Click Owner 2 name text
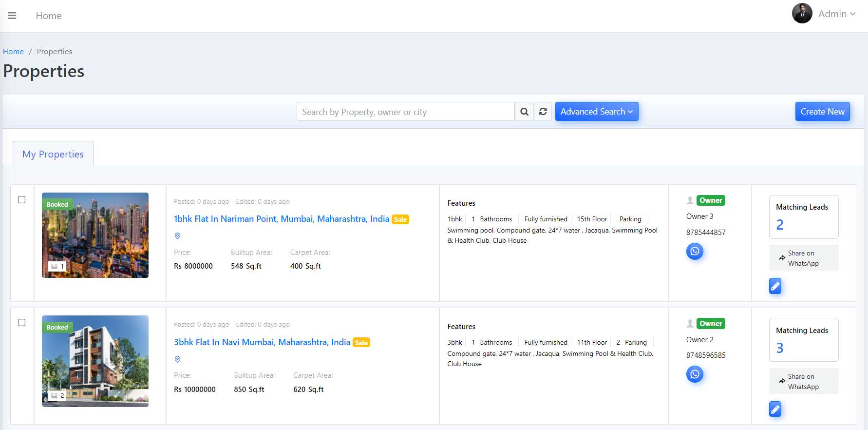 point(700,340)
